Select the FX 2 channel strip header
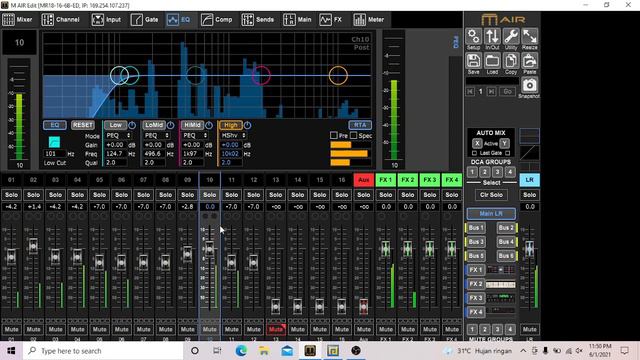The width and height of the screenshot is (640, 360). pos(408,180)
